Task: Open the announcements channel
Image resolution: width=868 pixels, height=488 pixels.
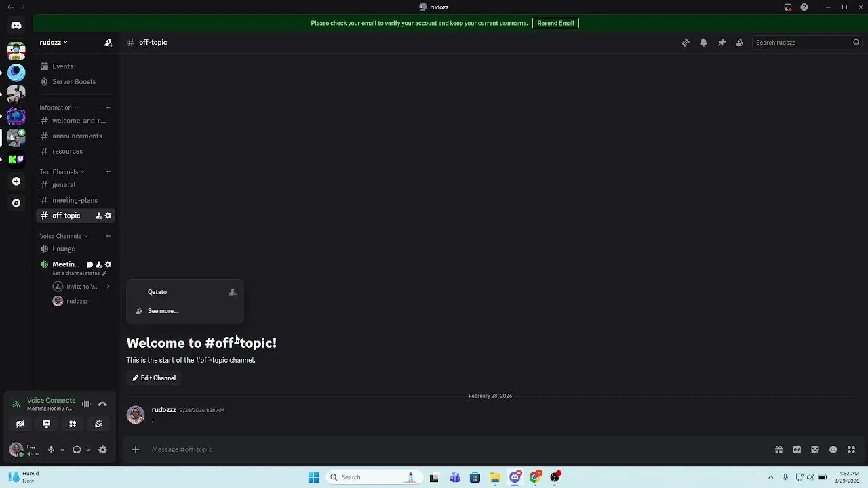Action: 75,136
